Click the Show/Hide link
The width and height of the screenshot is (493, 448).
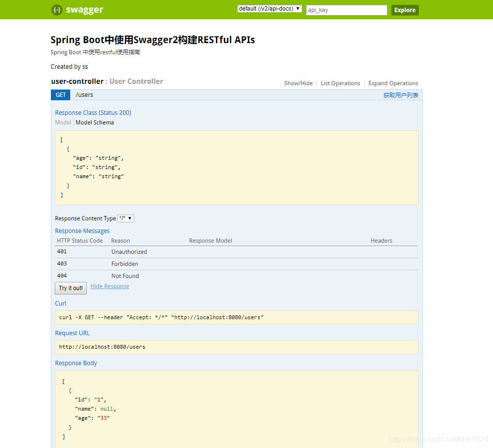[x=298, y=83]
